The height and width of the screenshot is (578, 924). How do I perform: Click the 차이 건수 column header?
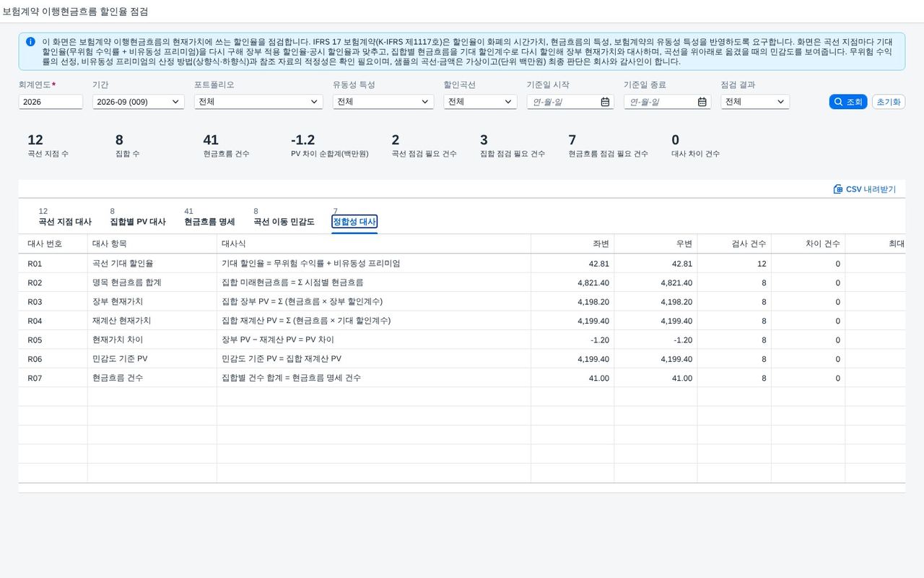click(808, 244)
